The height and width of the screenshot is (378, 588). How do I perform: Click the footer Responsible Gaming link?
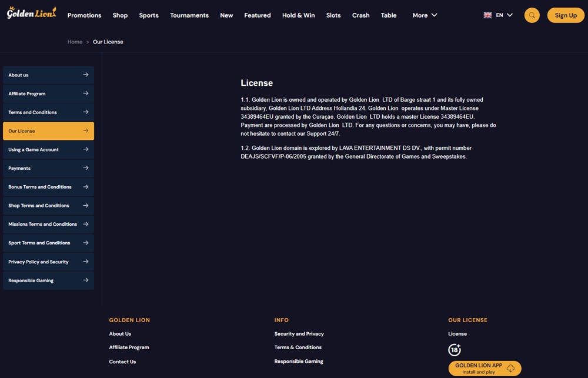299,361
